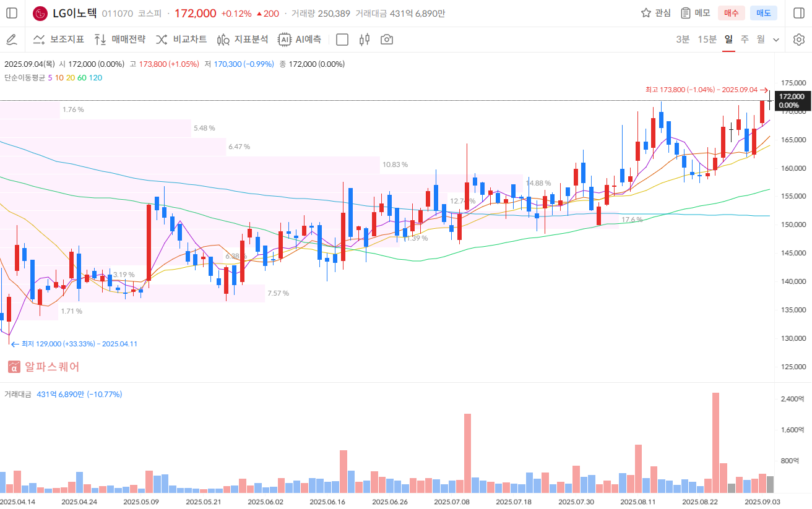This screenshot has height=509, width=812.
Task: Click moving average period 20
Action: tap(71, 78)
